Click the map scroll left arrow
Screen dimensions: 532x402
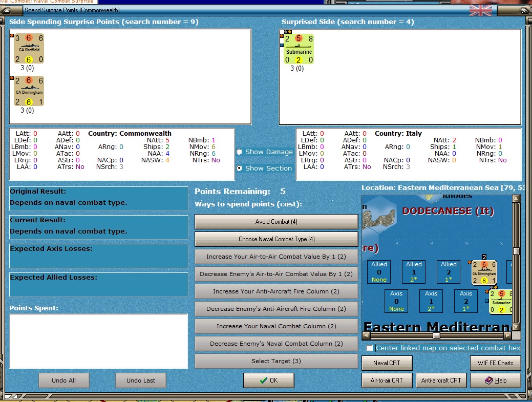366,335
